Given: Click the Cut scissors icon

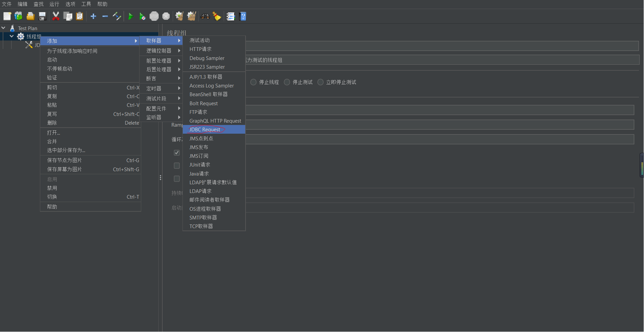Looking at the screenshot, I should pos(56,16).
